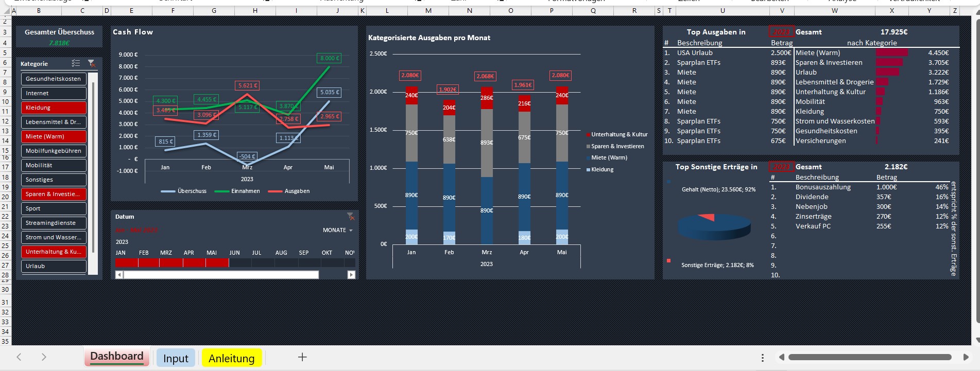Deselect Kleidung in the category slicer
Screen dimensions: 980x371
(x=54, y=108)
